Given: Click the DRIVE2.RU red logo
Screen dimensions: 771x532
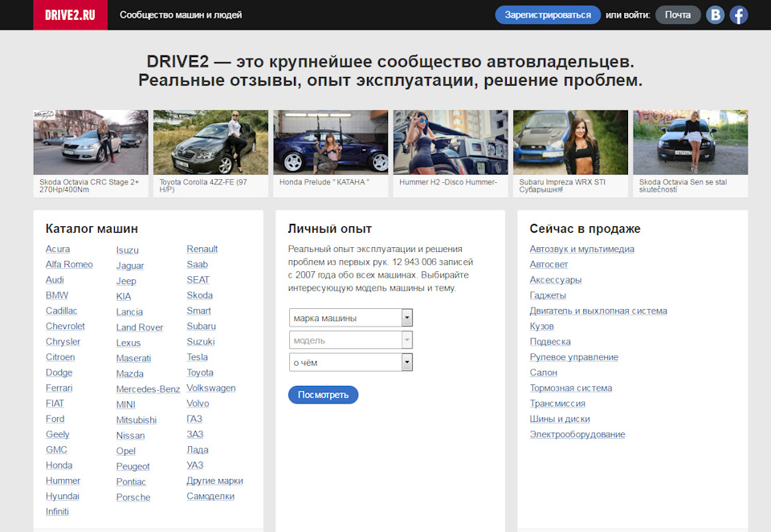Looking at the screenshot, I should [71, 14].
